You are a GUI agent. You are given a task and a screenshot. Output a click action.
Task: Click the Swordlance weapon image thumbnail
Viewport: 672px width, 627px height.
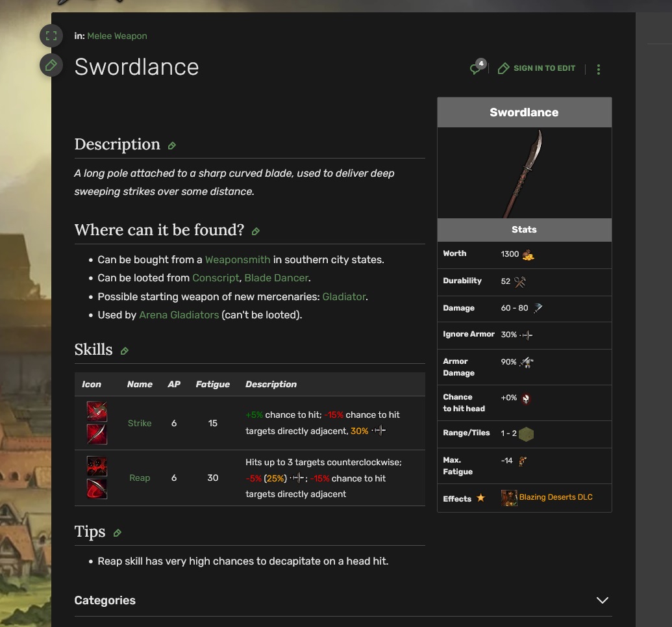click(524, 173)
